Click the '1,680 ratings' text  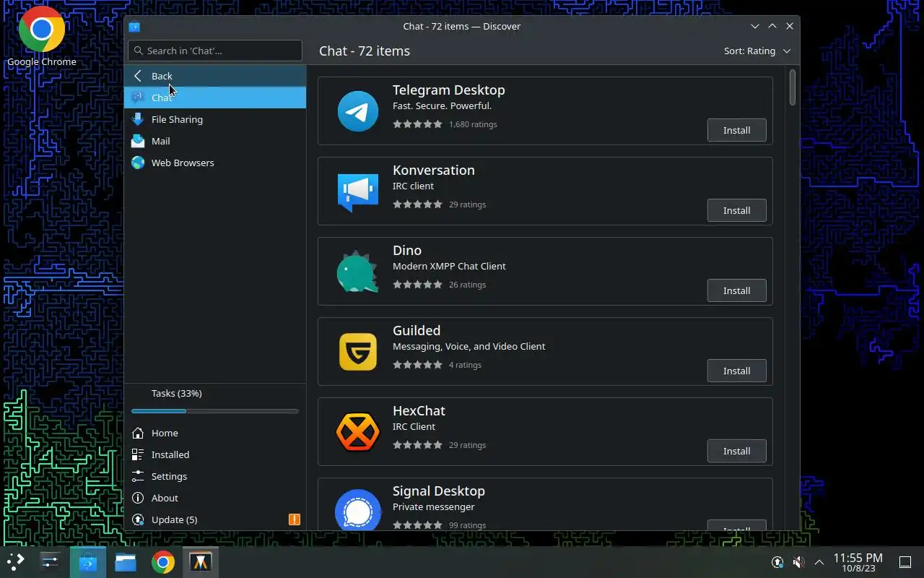[473, 124]
